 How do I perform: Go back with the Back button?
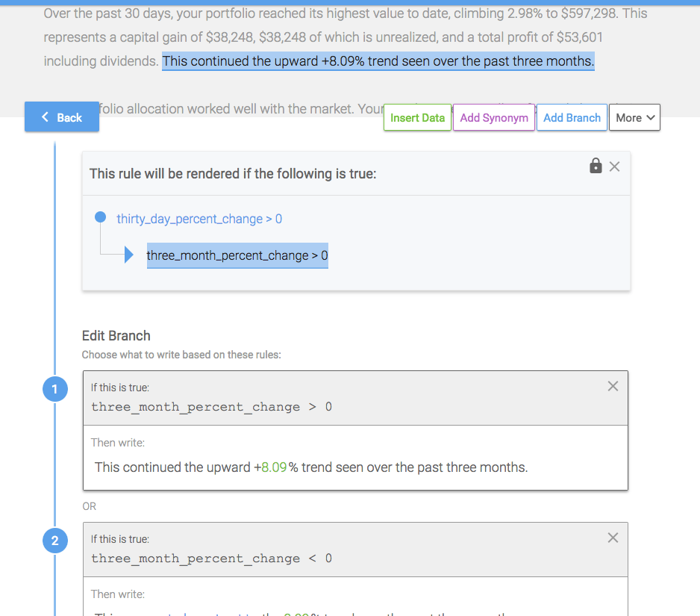coord(62,117)
